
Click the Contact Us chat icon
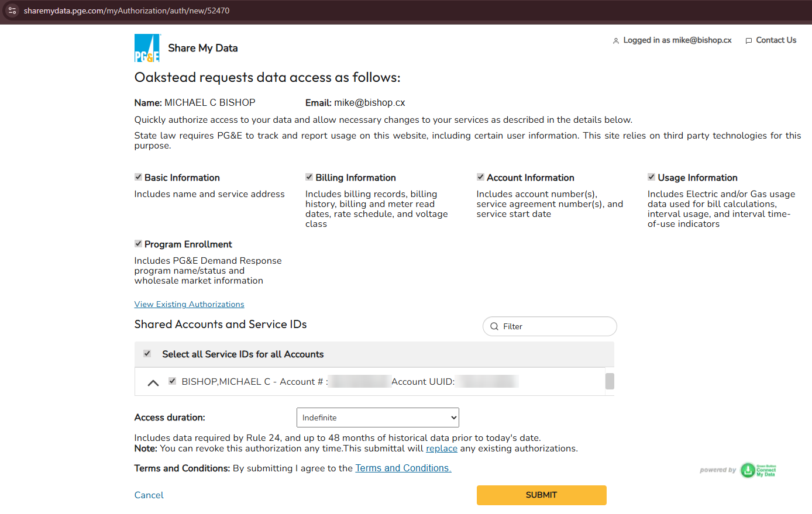[x=749, y=41]
